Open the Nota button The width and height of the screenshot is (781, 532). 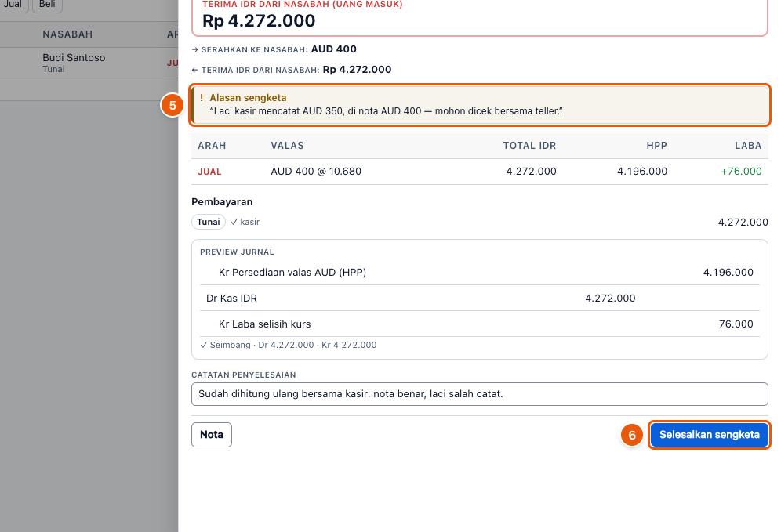click(212, 435)
